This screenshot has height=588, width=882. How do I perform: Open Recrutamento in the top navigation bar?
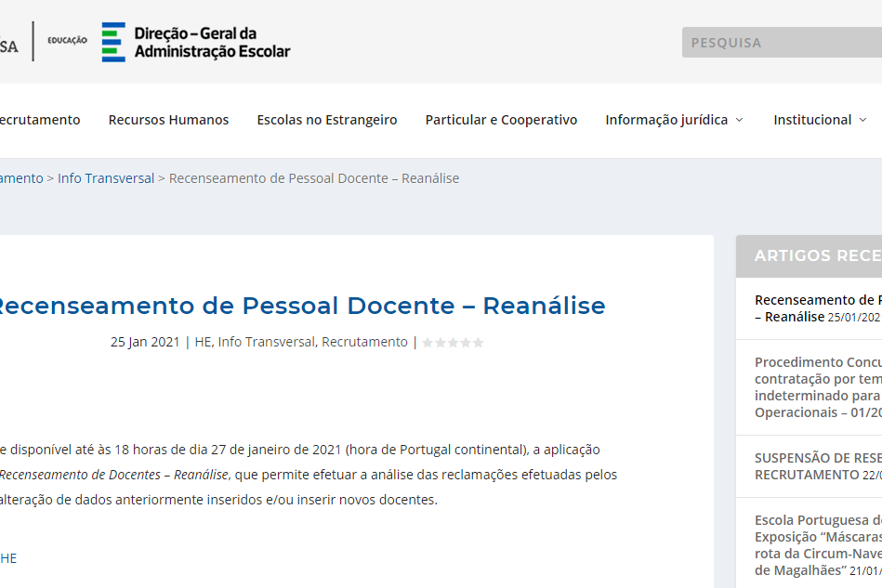click(x=39, y=120)
